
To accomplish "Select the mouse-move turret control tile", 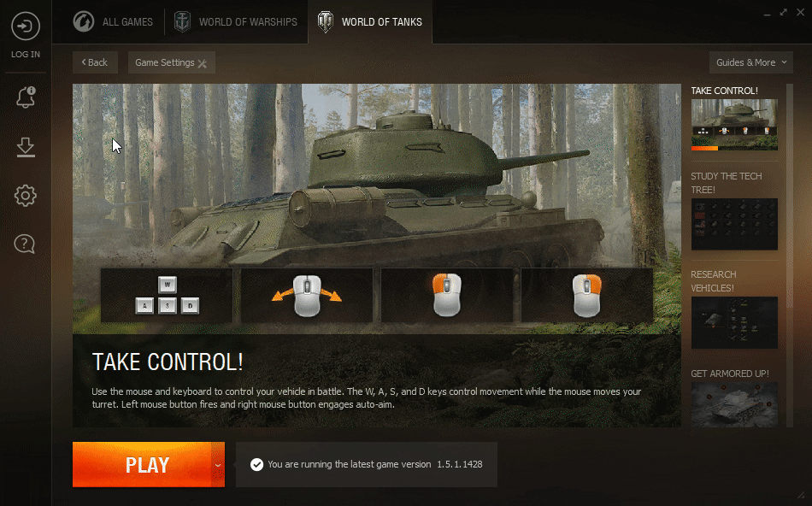I will (x=307, y=295).
